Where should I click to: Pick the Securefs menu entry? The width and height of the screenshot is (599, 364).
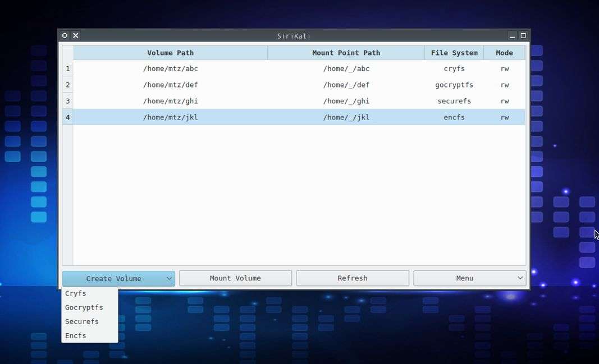(82, 321)
